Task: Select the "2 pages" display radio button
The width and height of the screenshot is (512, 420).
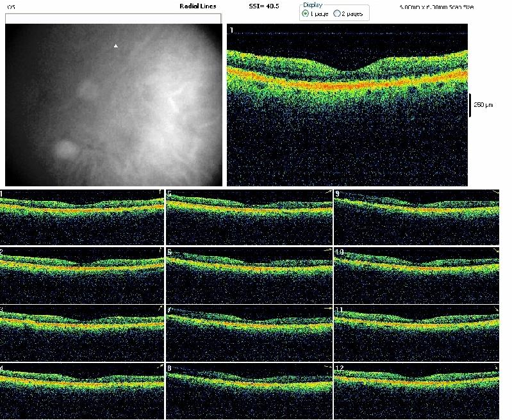Action: coord(337,13)
